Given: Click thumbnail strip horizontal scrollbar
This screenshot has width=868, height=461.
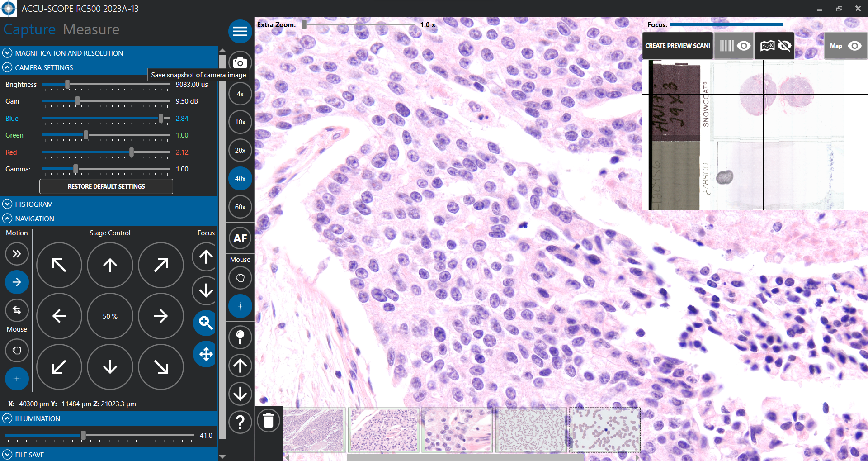Looking at the screenshot, I should point(465,457).
